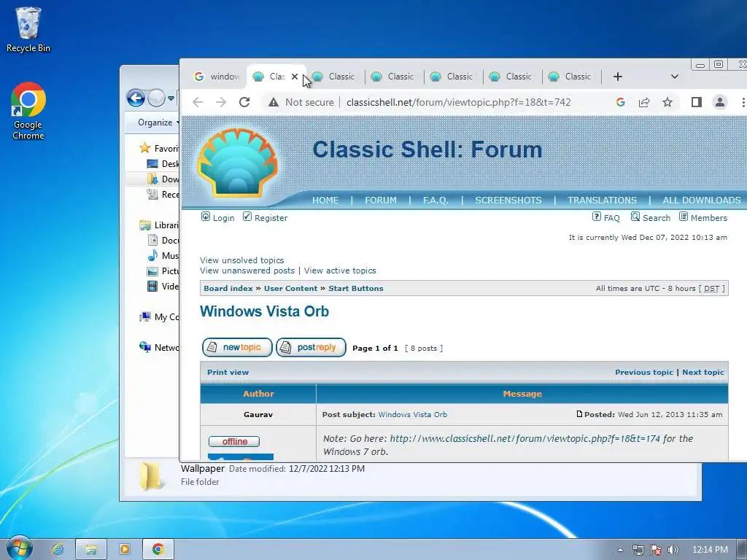The width and height of the screenshot is (747, 560).
Task: Click View active topics link
Action: [x=340, y=271]
